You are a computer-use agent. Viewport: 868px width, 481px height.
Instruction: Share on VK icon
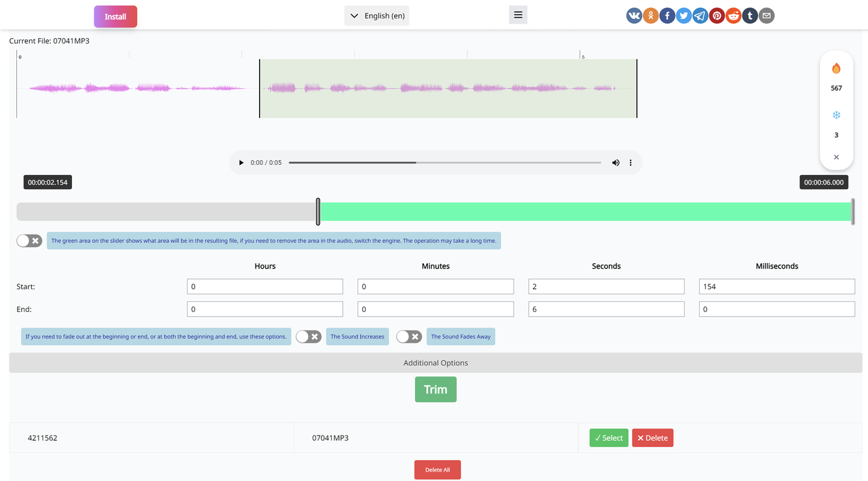pyautogui.click(x=634, y=16)
